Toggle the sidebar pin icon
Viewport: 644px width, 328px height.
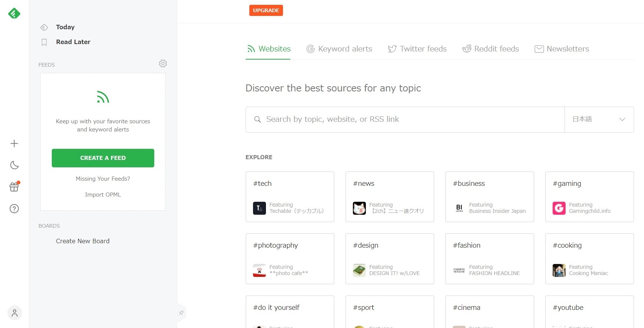click(181, 313)
